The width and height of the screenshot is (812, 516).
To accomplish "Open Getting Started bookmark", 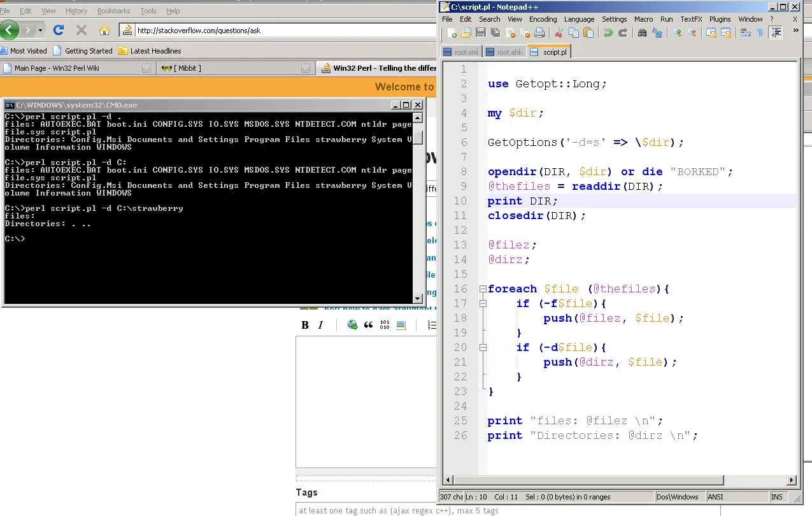I will 83,51.
